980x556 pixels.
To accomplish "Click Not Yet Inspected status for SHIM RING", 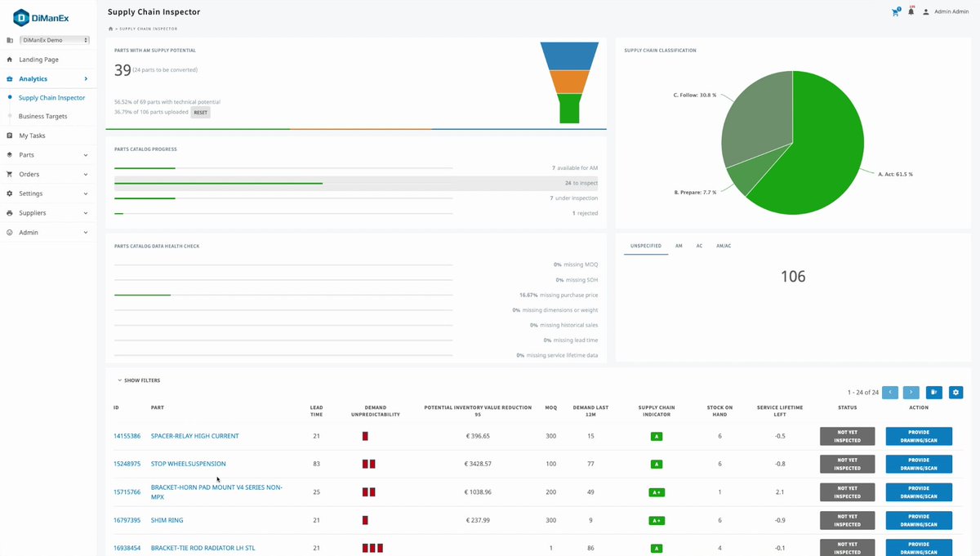I will point(847,520).
